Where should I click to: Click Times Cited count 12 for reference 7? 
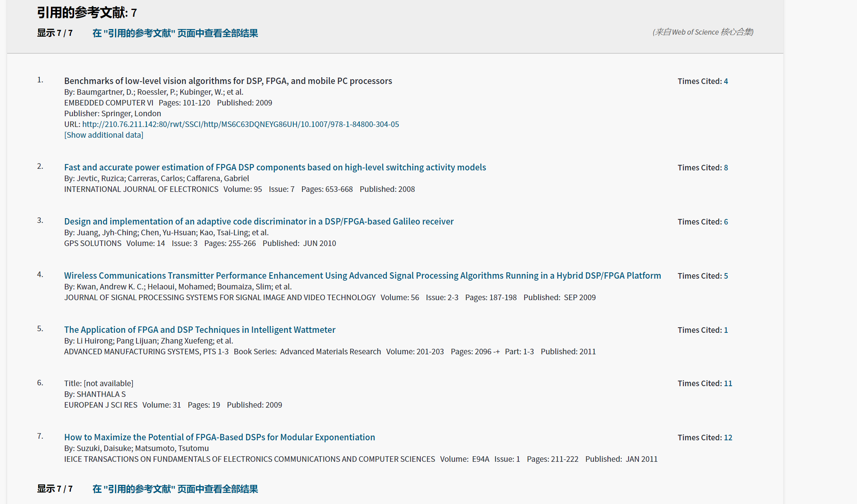tap(728, 438)
